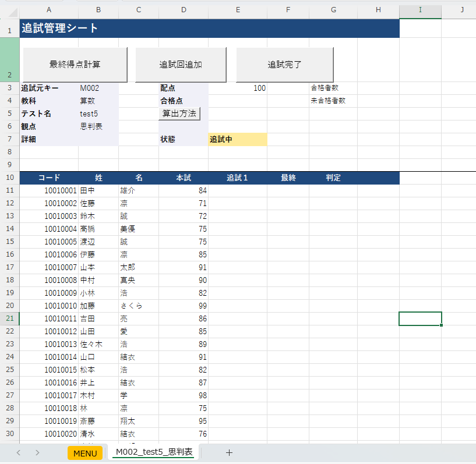Select row 10 header

click(x=9, y=178)
